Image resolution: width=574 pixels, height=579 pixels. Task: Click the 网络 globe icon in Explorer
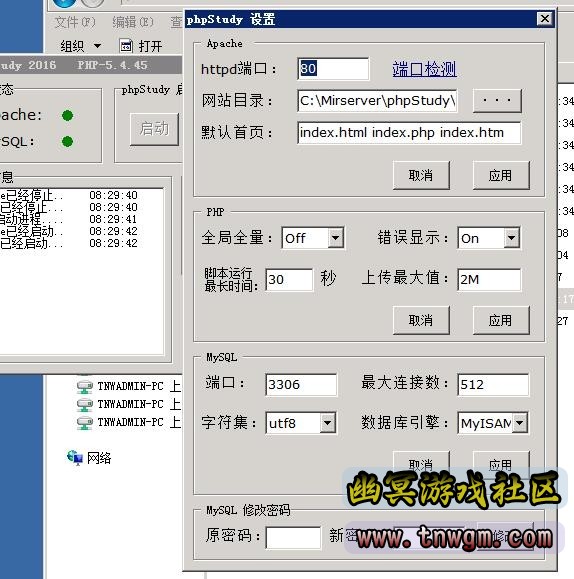click(x=75, y=458)
